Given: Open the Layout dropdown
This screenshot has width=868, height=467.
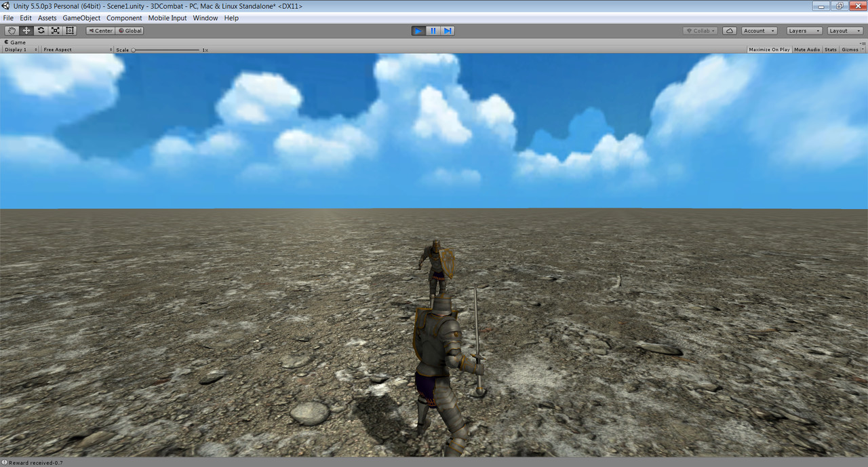Looking at the screenshot, I should tap(844, 31).
